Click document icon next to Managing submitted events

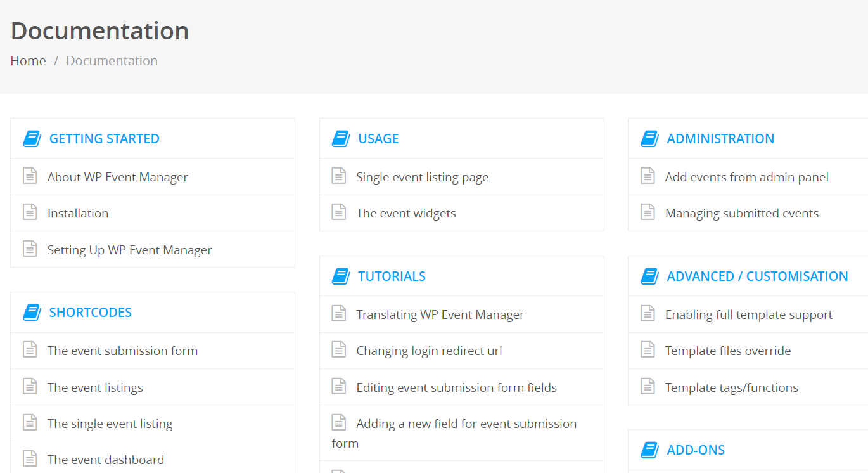click(x=648, y=212)
